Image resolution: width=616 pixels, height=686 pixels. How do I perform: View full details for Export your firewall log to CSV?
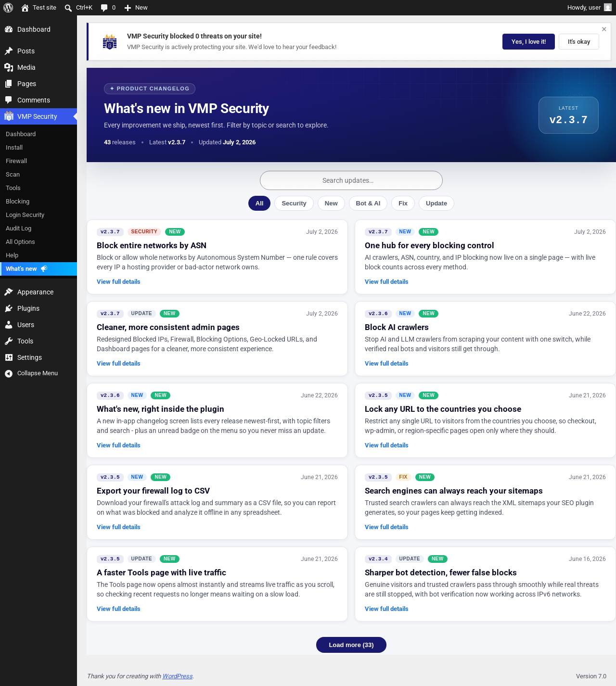tap(118, 527)
